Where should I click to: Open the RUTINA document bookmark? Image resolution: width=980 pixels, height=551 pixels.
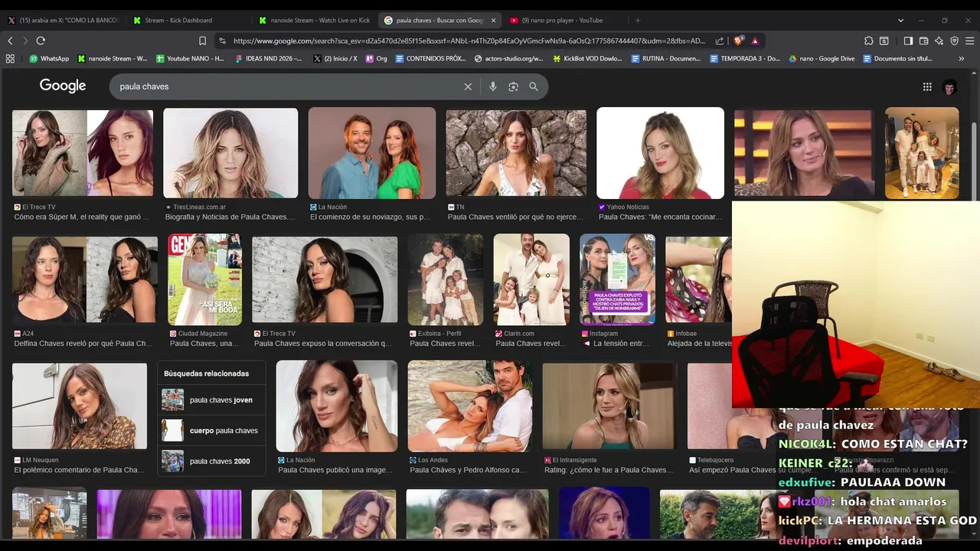[x=666, y=58]
